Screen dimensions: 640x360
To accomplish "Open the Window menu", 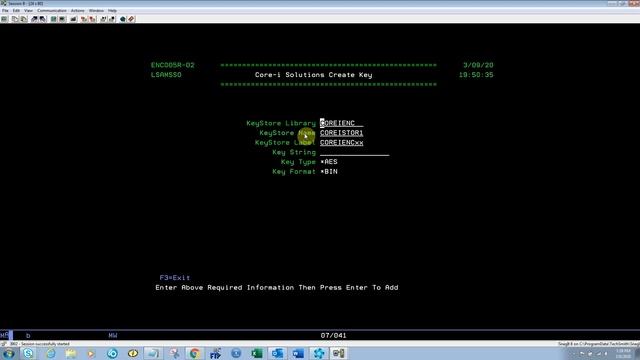I will pos(96,11).
